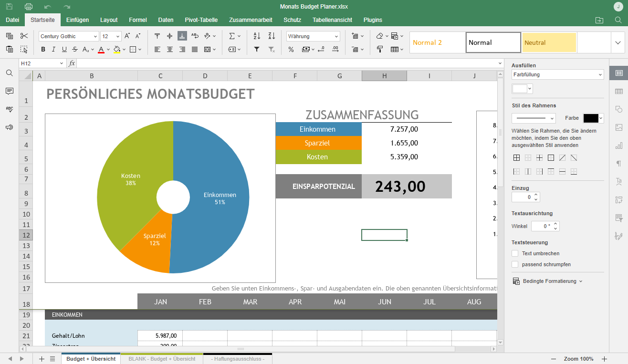Align text to middle of cell
The width and height of the screenshot is (628, 364).
pos(170,36)
